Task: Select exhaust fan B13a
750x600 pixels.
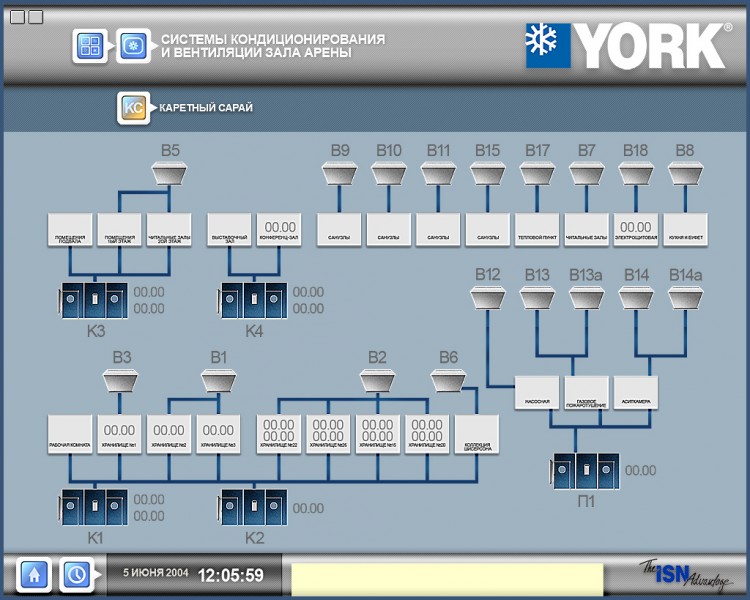Action: pyautogui.click(x=586, y=298)
